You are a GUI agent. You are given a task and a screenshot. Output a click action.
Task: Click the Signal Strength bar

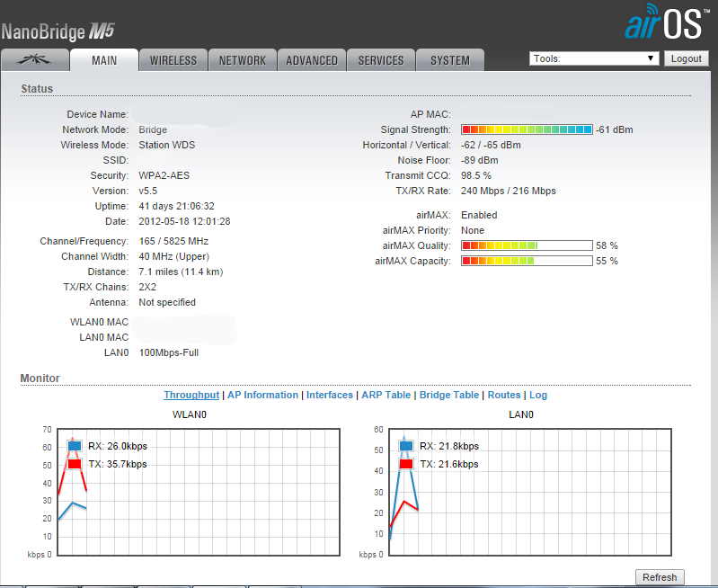coord(527,129)
